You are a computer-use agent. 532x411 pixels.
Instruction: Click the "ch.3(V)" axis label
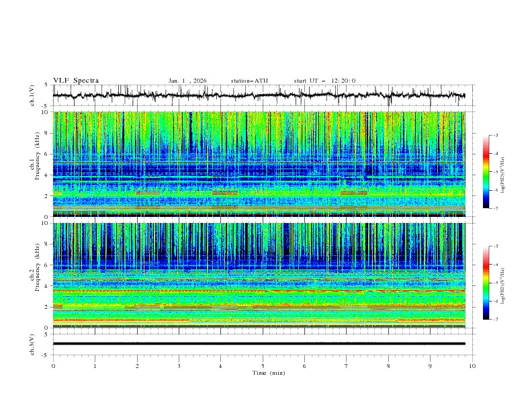coord(32,345)
